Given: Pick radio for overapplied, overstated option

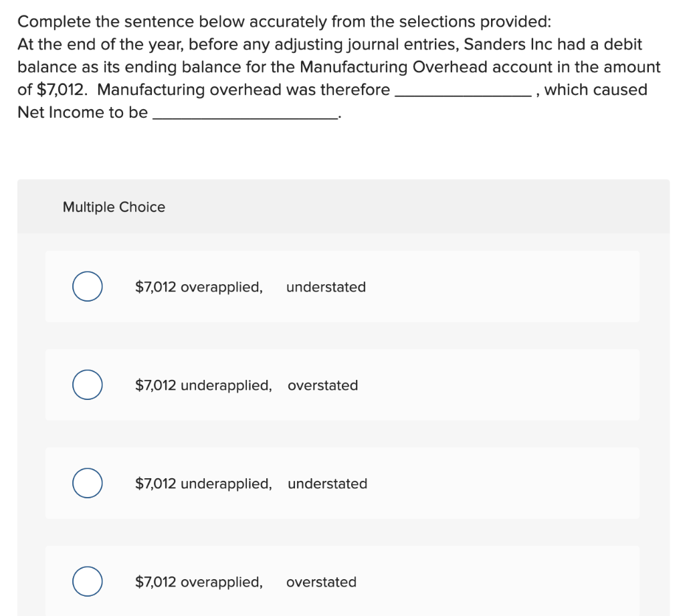Looking at the screenshot, I should (88, 581).
